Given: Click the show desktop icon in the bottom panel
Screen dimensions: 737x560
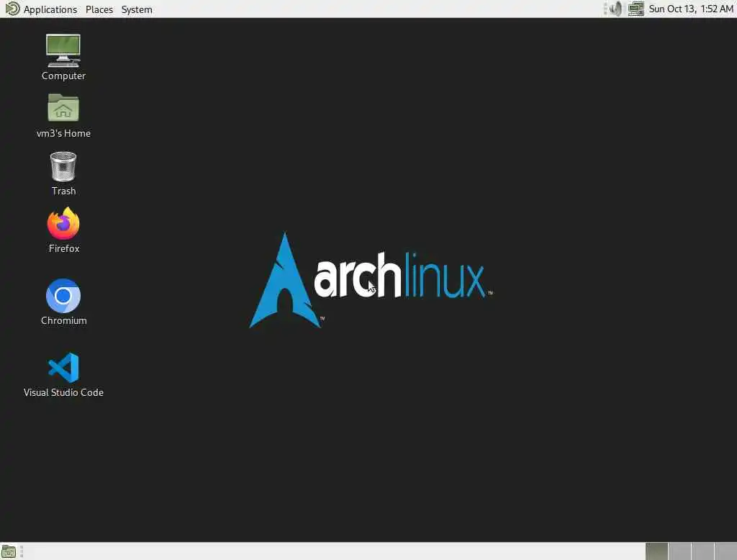Looking at the screenshot, I should [9, 551].
